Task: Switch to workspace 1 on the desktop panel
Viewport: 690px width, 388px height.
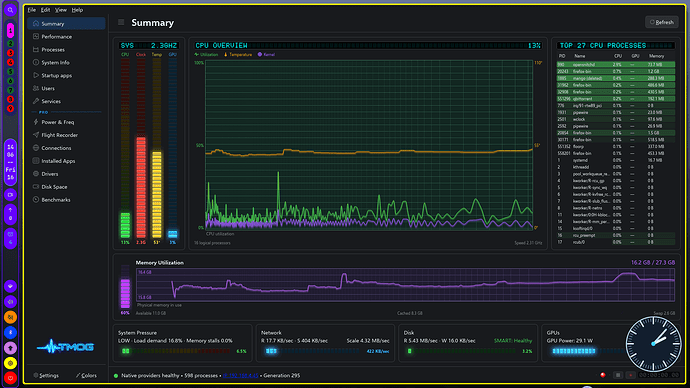Action: pos(10,31)
